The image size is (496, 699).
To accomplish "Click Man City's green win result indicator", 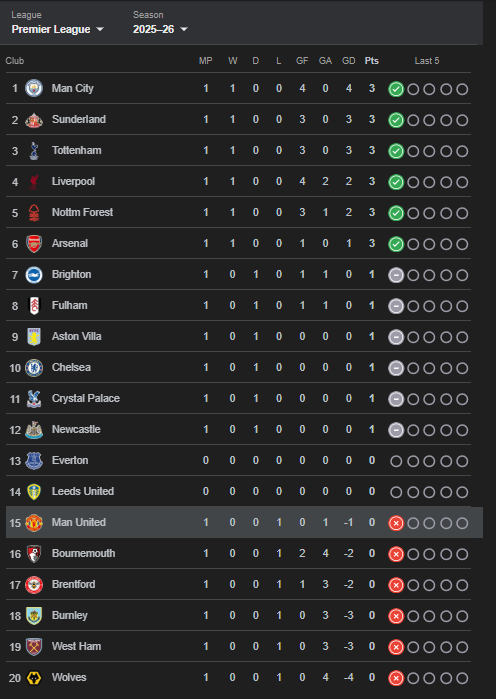I will pos(396,89).
